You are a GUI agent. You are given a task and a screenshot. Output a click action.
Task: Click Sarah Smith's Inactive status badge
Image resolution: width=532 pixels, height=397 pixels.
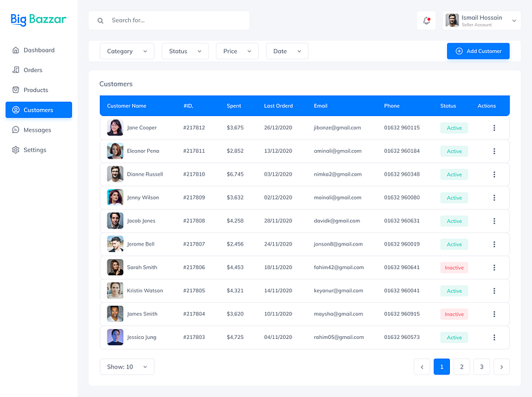(x=454, y=267)
